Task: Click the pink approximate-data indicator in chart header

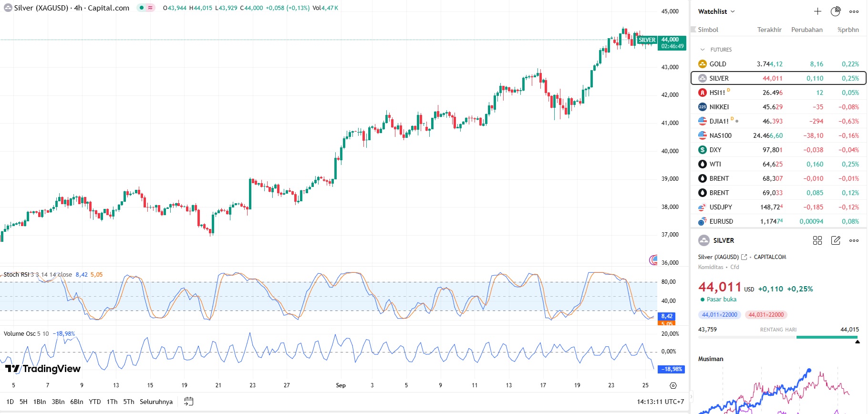Action: tap(150, 8)
